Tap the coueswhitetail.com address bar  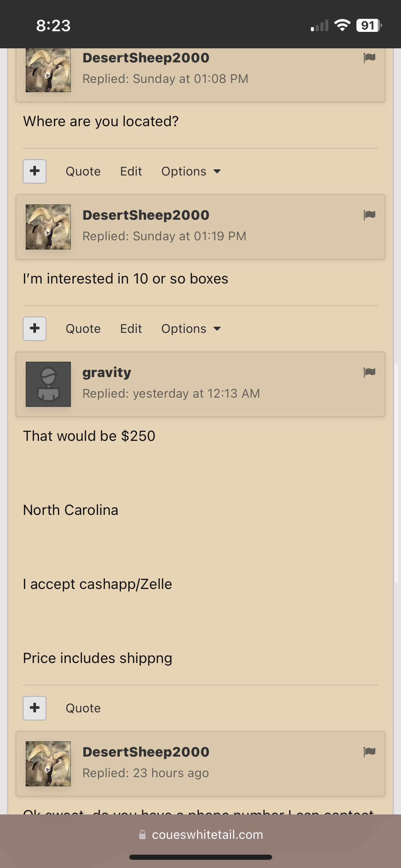pos(200,835)
